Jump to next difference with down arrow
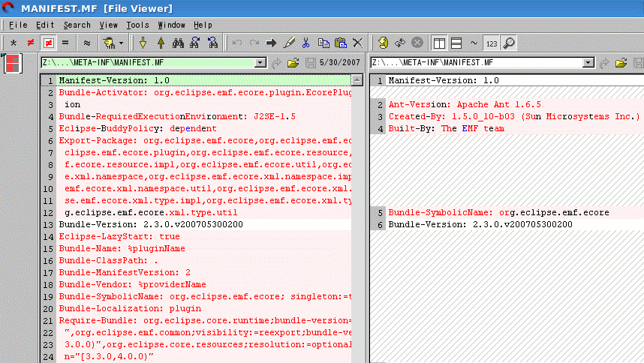This screenshot has height=363, width=644. coord(143,43)
